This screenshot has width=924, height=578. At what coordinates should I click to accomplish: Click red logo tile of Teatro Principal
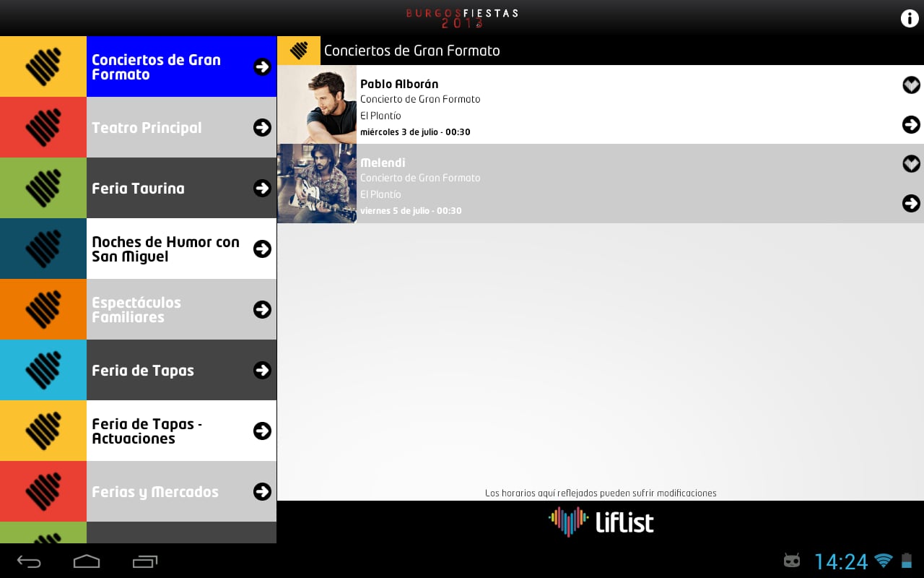43,127
